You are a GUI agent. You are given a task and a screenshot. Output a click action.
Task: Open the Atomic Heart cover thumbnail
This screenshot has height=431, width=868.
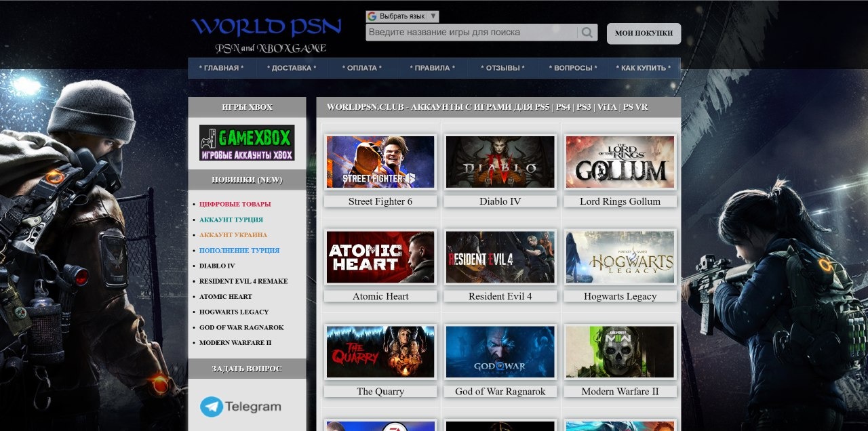[380, 257]
